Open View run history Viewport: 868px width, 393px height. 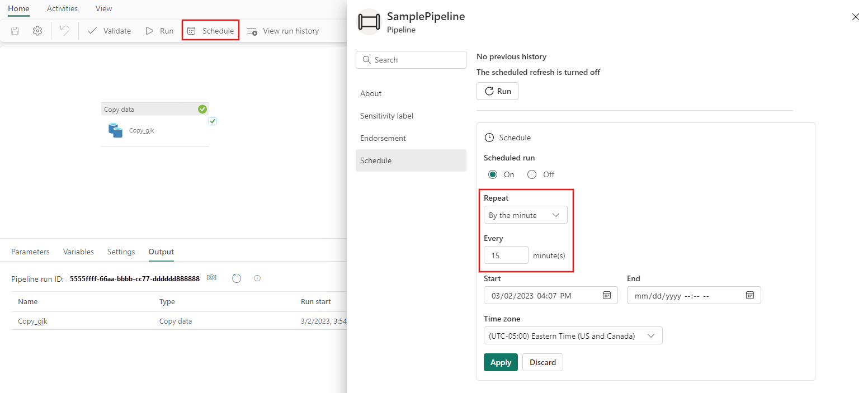point(283,31)
